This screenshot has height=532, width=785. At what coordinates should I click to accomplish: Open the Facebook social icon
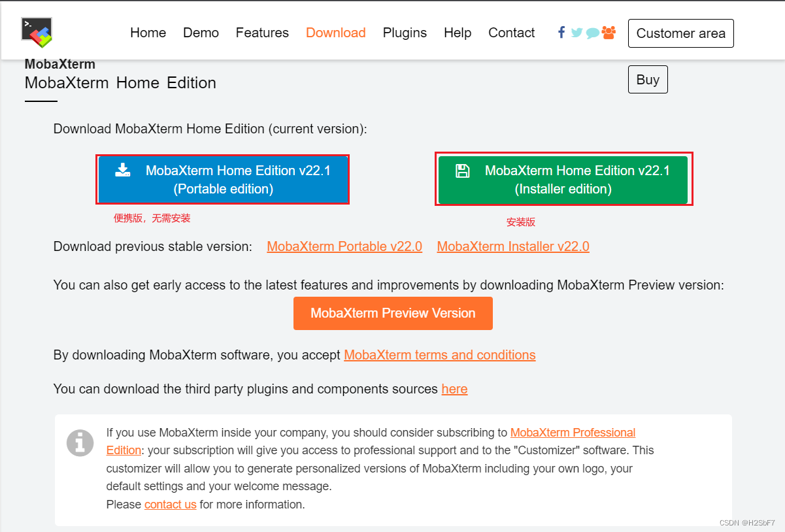(561, 32)
